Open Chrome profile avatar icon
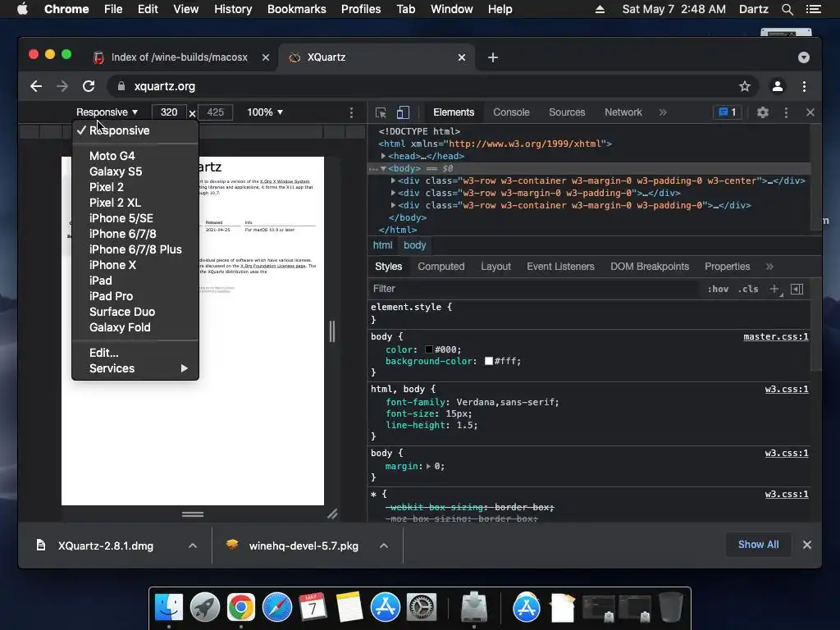 pyautogui.click(x=778, y=86)
